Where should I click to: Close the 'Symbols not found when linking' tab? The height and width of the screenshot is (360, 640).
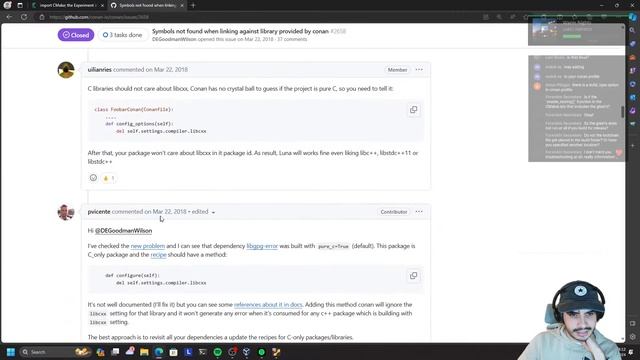182,5
